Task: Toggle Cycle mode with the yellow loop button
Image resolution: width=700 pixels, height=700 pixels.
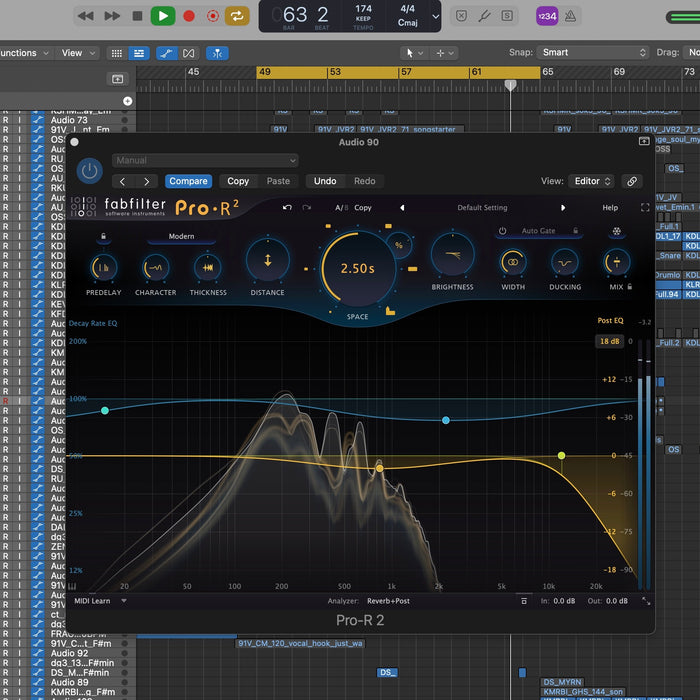Action: (x=237, y=17)
